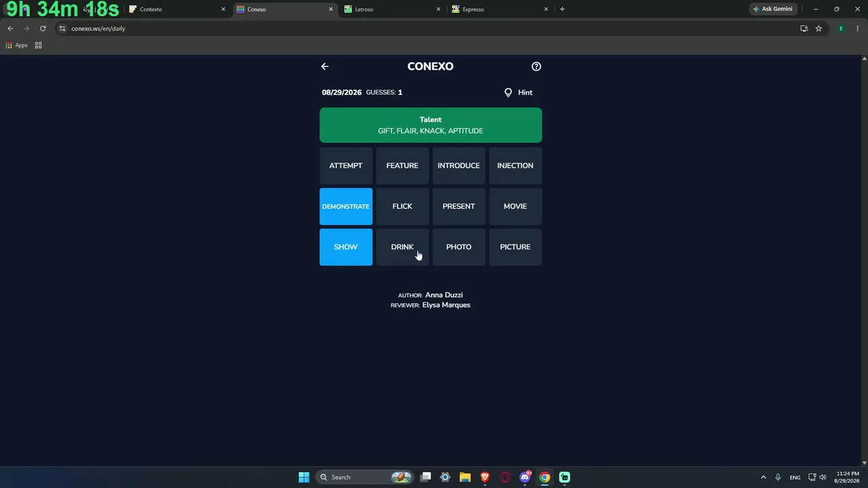Screen dimensions: 868x488
Task: Bookmark this page with the star icon
Action: point(818,28)
